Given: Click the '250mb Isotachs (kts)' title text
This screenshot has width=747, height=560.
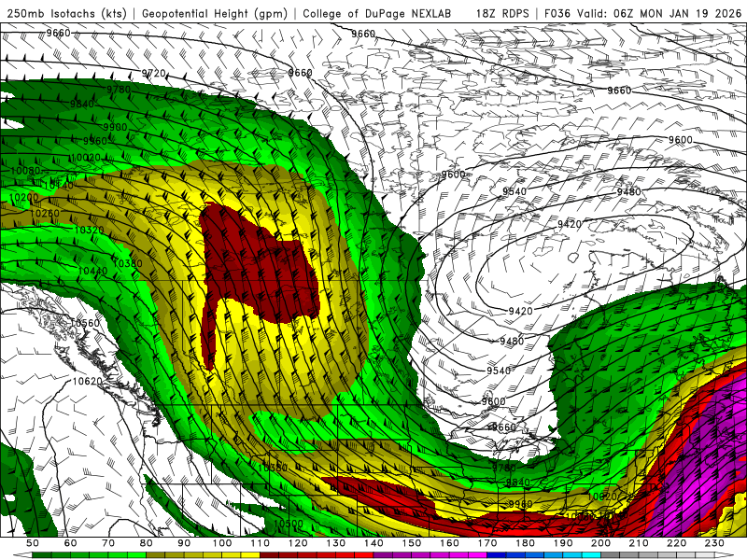Looking at the screenshot, I should [66, 13].
